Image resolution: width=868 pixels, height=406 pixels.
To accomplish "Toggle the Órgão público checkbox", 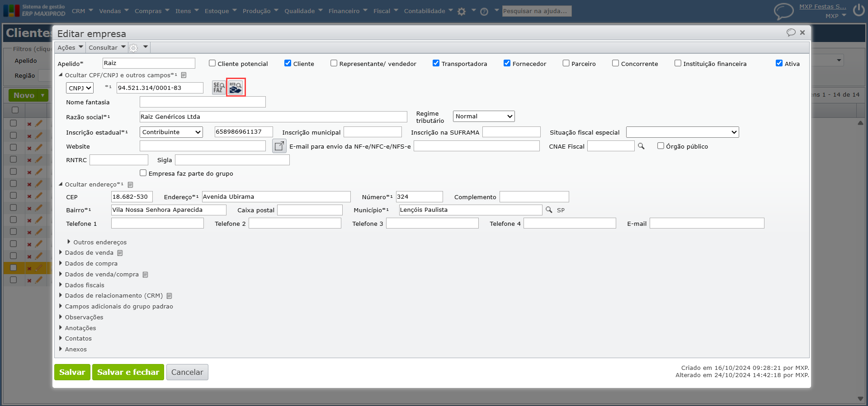I will pyautogui.click(x=660, y=146).
